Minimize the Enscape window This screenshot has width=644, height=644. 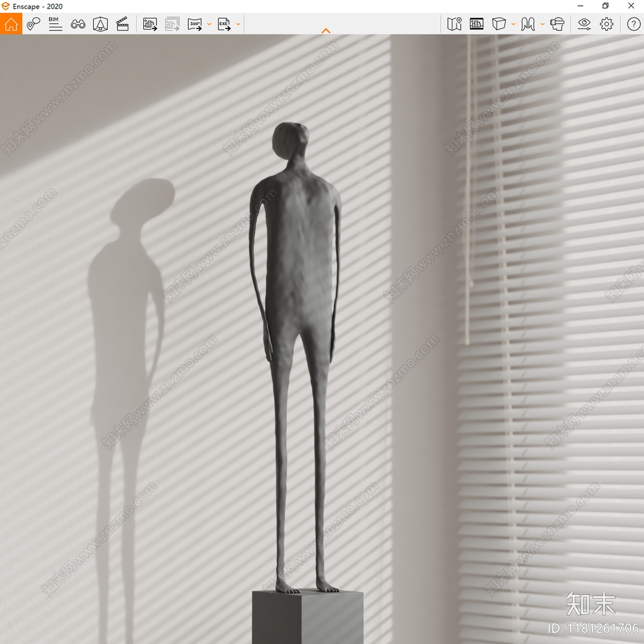[580, 6]
